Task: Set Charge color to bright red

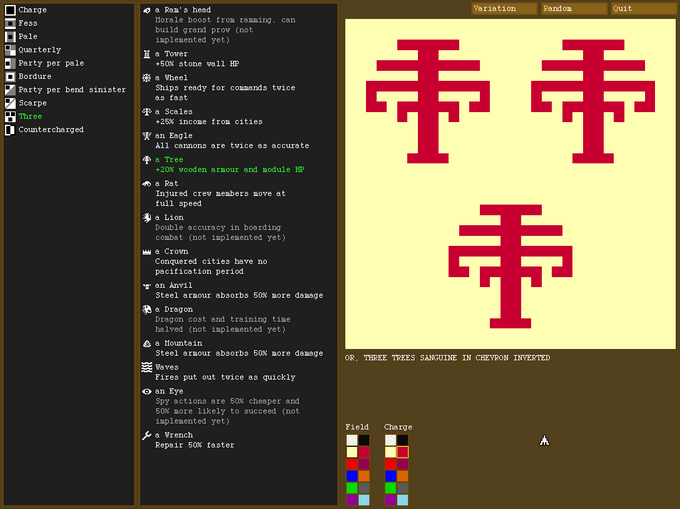Action: coord(390,464)
